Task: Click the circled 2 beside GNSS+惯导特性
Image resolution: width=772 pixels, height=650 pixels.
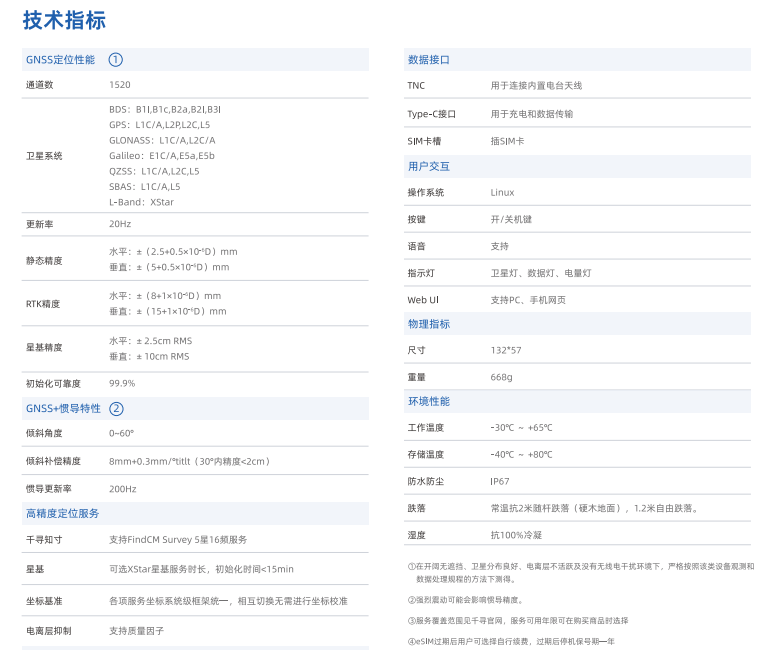Action: click(116, 408)
